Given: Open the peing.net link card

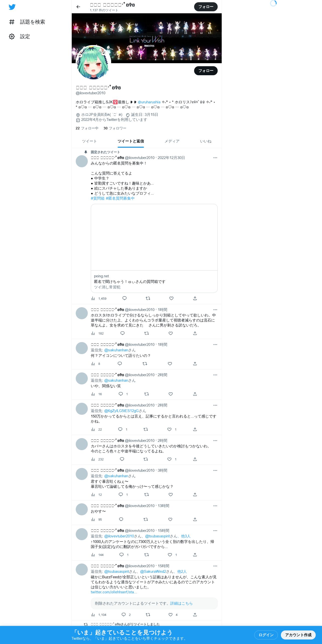Looking at the screenshot, I should coord(154,248).
